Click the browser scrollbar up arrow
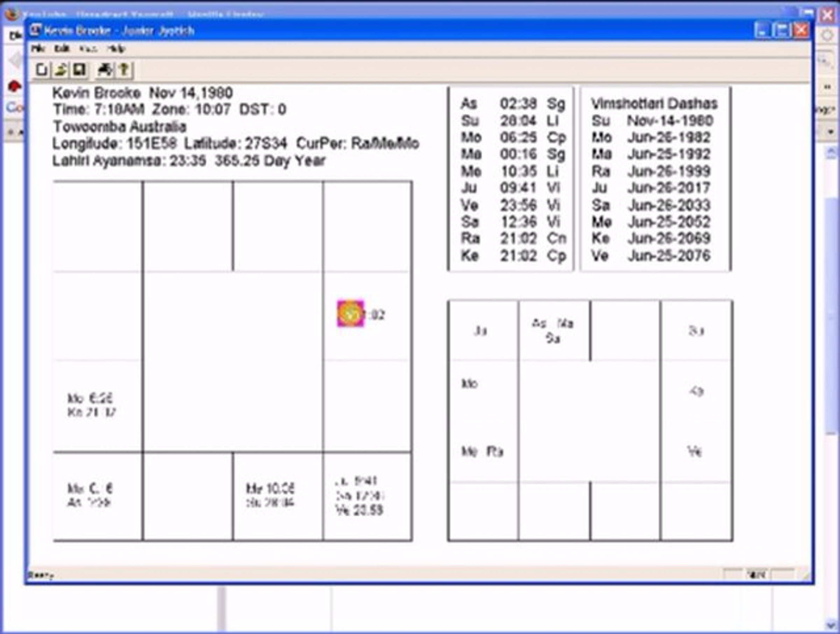The image size is (840, 634). (x=831, y=153)
